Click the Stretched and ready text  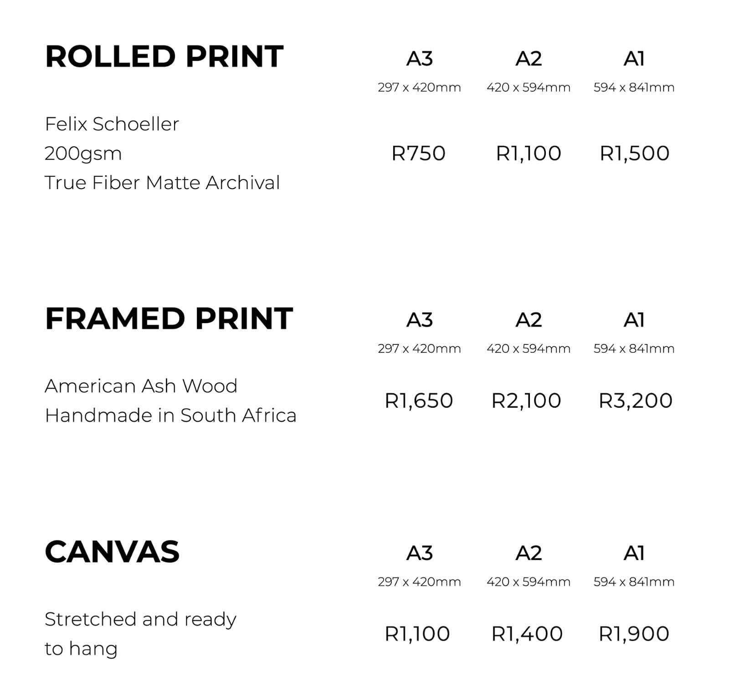[x=140, y=619]
